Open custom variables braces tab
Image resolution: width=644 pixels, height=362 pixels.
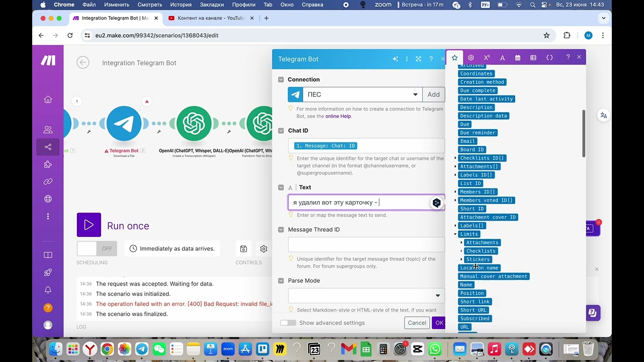[x=549, y=58]
